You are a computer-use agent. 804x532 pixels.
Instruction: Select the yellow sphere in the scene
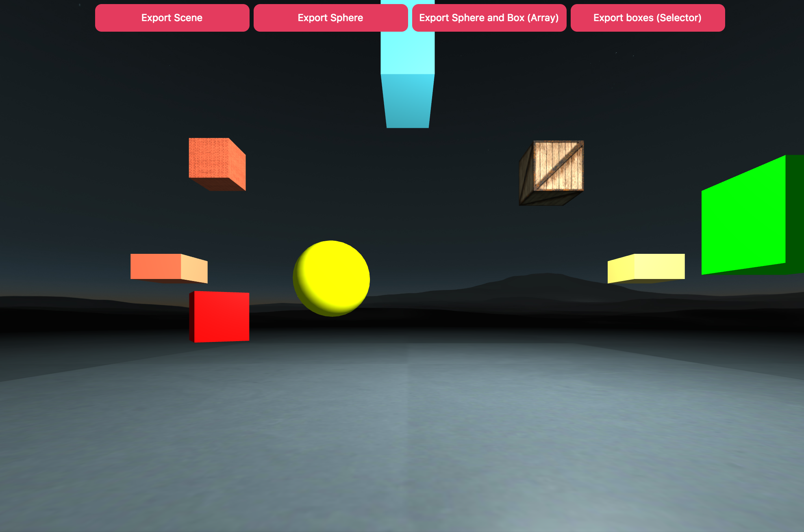(x=331, y=279)
